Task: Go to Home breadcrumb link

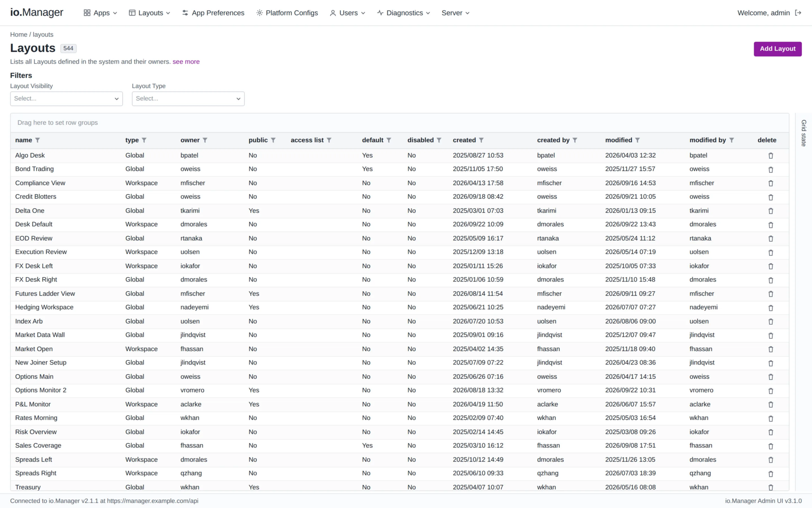Action: (19, 35)
